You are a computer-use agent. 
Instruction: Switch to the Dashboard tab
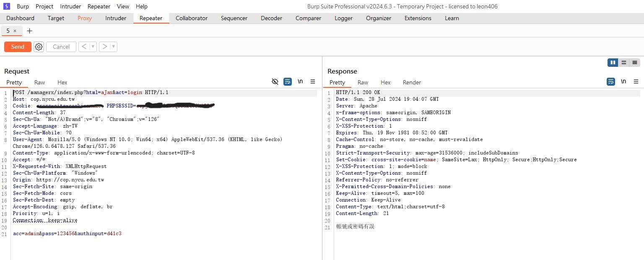click(21, 18)
